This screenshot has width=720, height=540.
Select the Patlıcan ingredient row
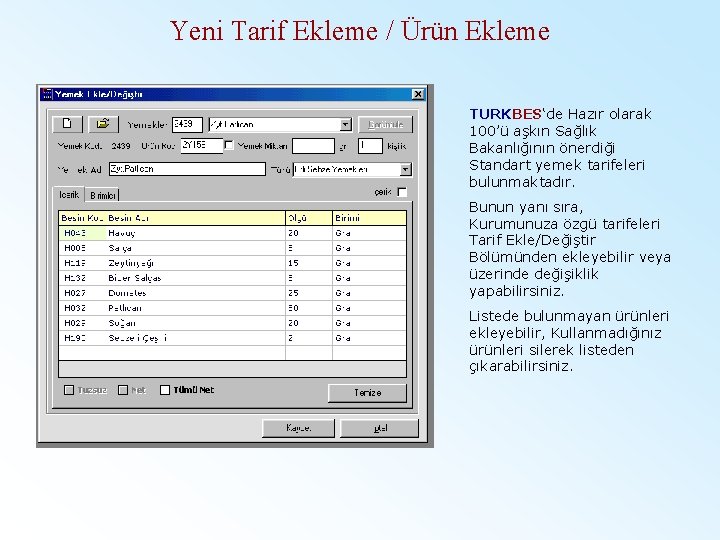click(232, 308)
